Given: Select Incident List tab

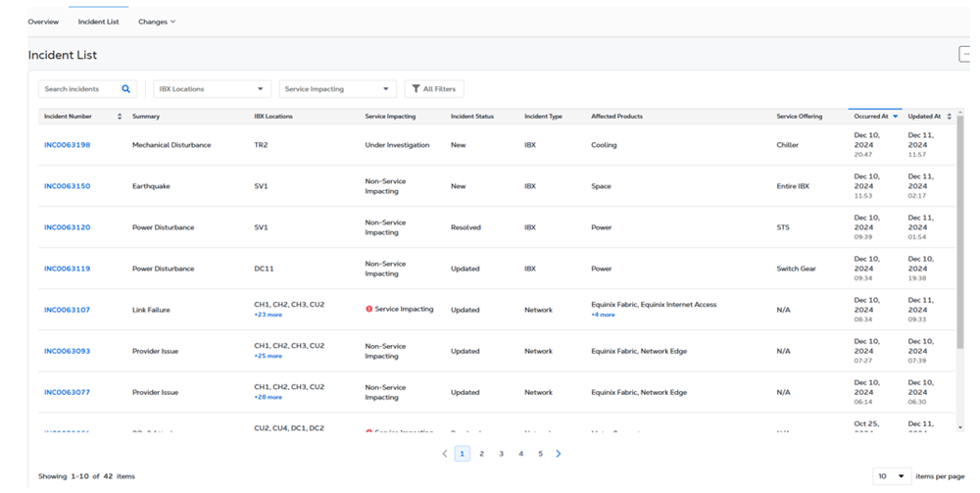Looking at the screenshot, I should click(98, 22).
